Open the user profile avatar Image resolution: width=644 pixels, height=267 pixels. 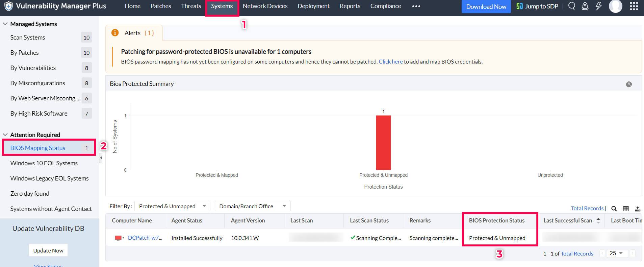tap(615, 6)
